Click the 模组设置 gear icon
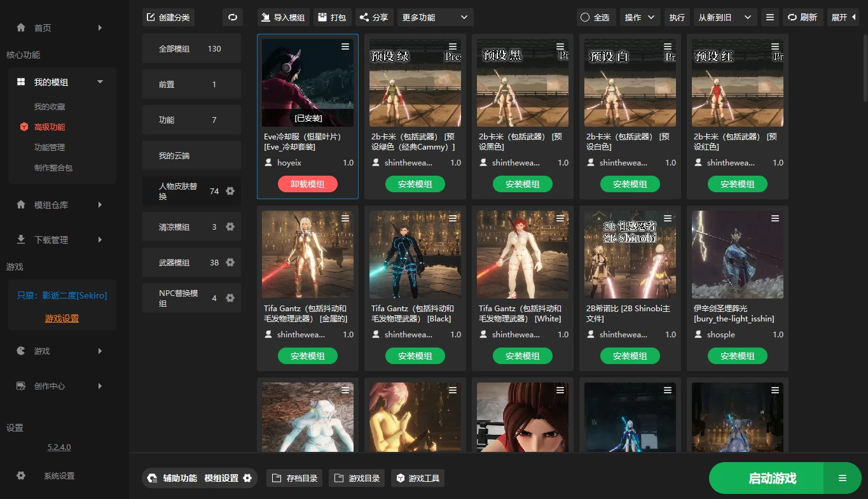868x499 pixels. pos(247,478)
